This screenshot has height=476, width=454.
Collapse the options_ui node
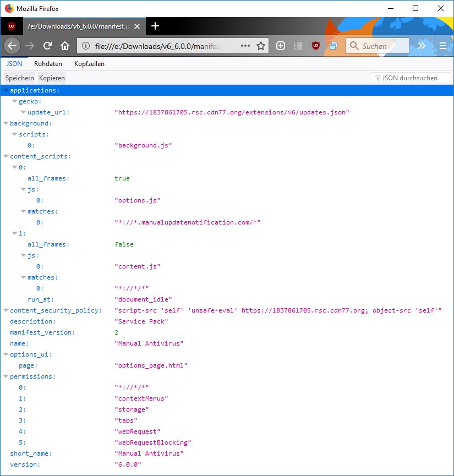point(6,354)
